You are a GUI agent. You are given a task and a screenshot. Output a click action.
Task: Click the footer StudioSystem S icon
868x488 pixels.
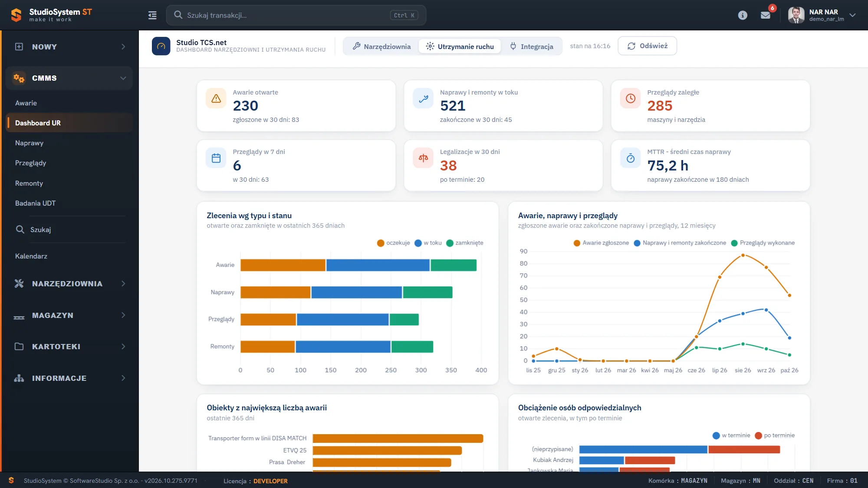click(x=11, y=481)
